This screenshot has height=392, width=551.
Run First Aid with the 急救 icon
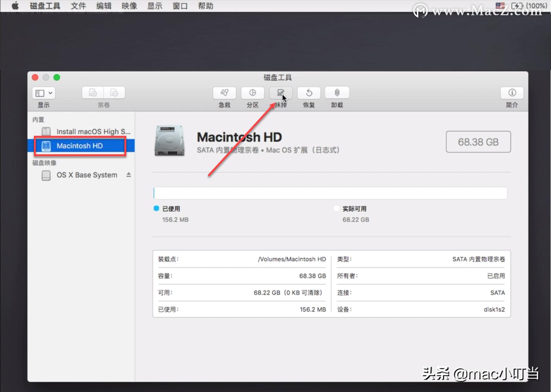[224, 93]
